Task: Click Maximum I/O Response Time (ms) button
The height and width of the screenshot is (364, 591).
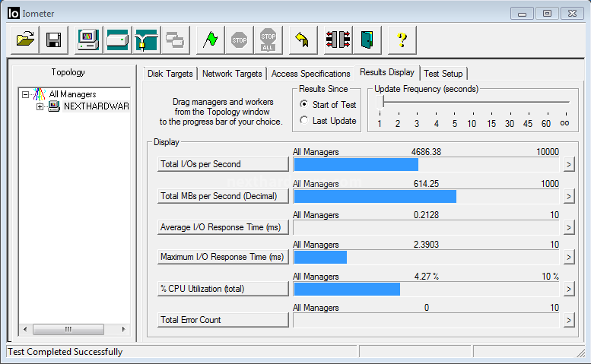Action: tap(223, 257)
